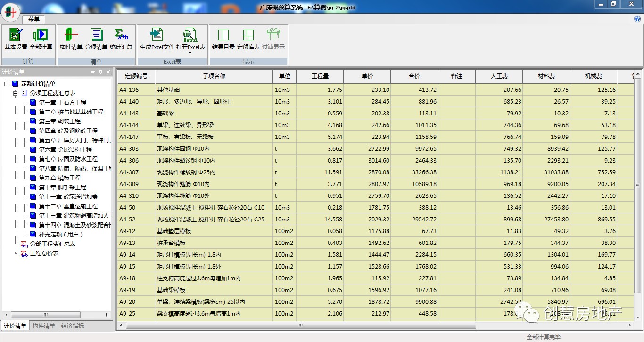
Task: Open the 计价清单 panel dropdown arrow
Action: 93,72
